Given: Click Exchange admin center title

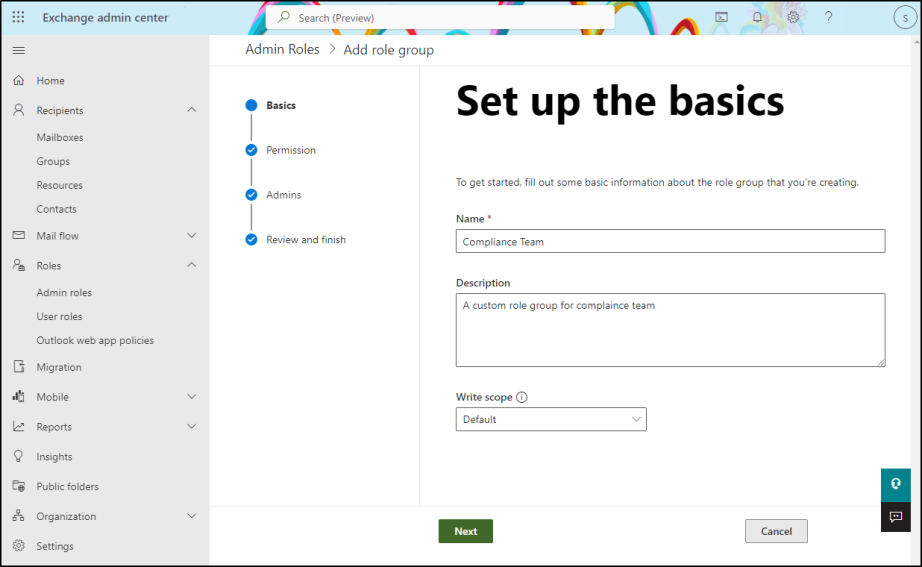Looking at the screenshot, I should pyautogui.click(x=105, y=18).
